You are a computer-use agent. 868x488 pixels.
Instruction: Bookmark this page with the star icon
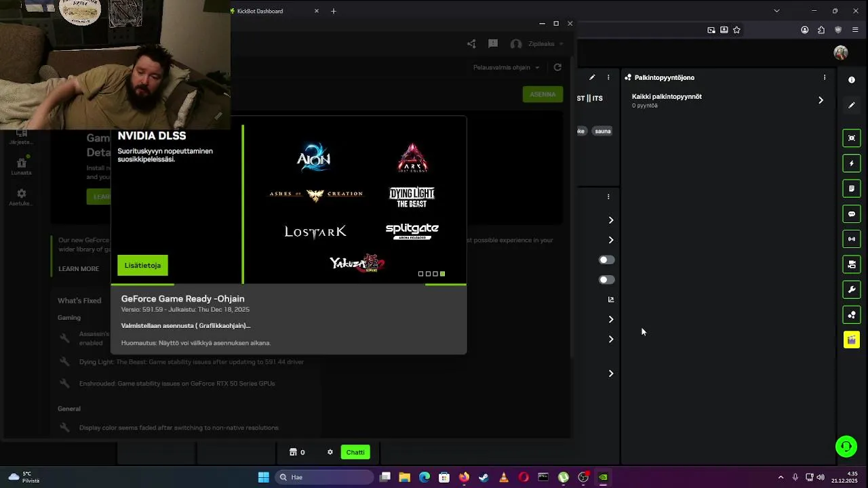736,30
